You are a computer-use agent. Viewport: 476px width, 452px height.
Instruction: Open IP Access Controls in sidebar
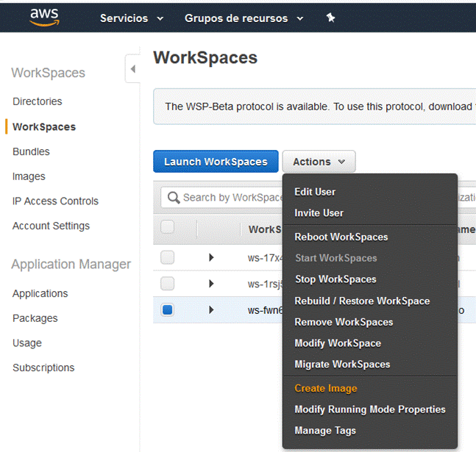55,201
